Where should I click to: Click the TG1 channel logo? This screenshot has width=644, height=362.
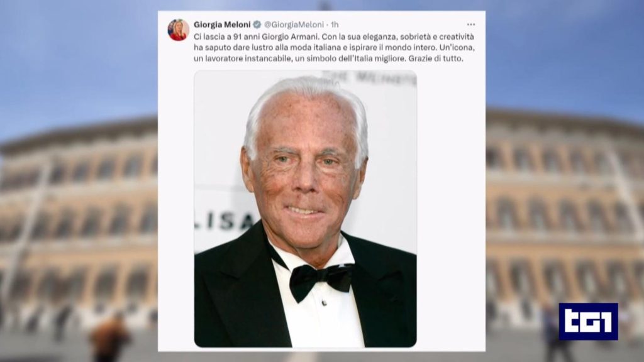[x=588, y=321]
